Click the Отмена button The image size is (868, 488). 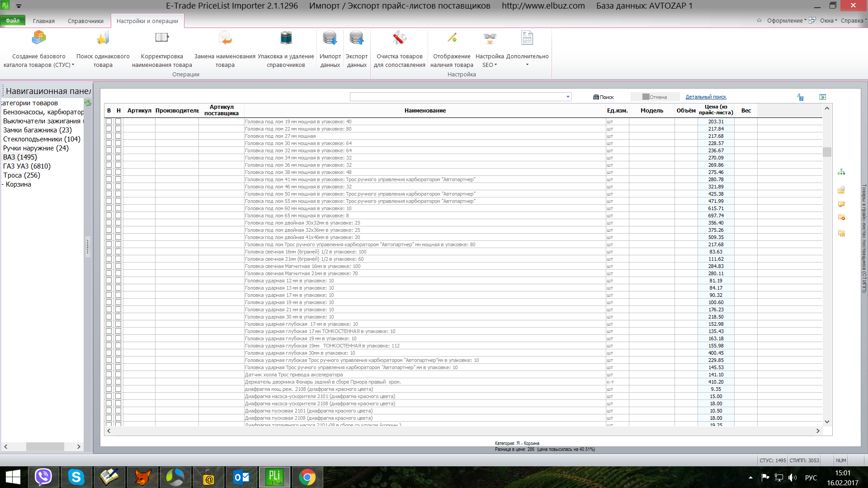(x=655, y=97)
